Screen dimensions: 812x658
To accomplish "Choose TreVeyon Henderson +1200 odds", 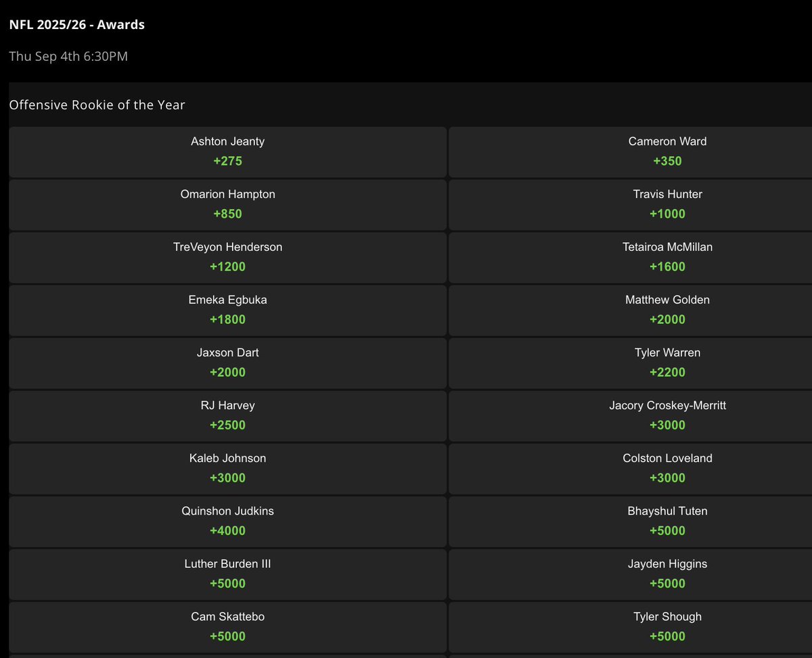I will (x=227, y=257).
